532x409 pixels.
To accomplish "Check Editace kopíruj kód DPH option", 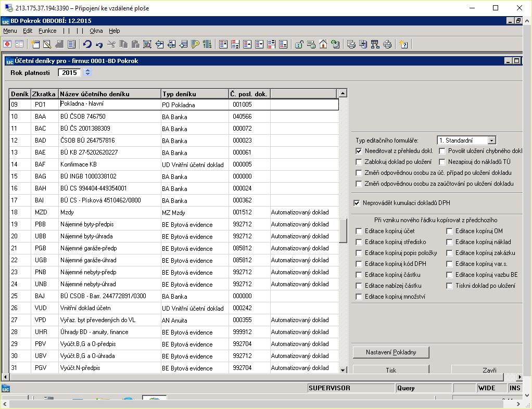I will pos(359,264).
